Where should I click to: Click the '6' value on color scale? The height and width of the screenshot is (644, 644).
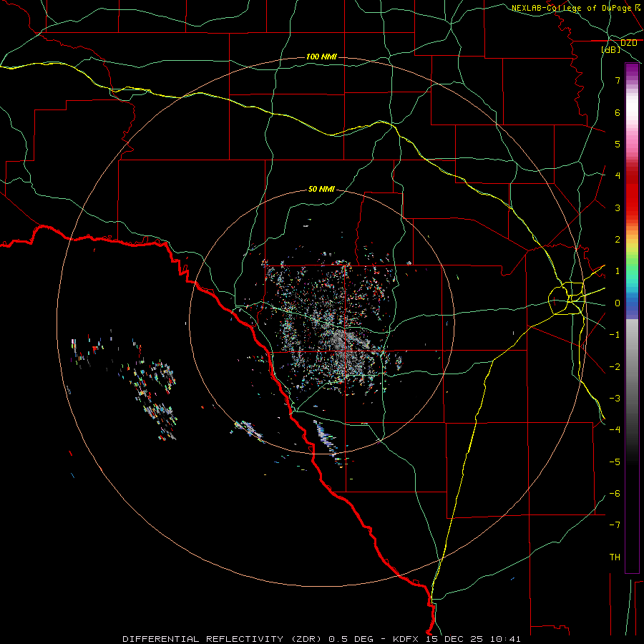[x=618, y=112]
